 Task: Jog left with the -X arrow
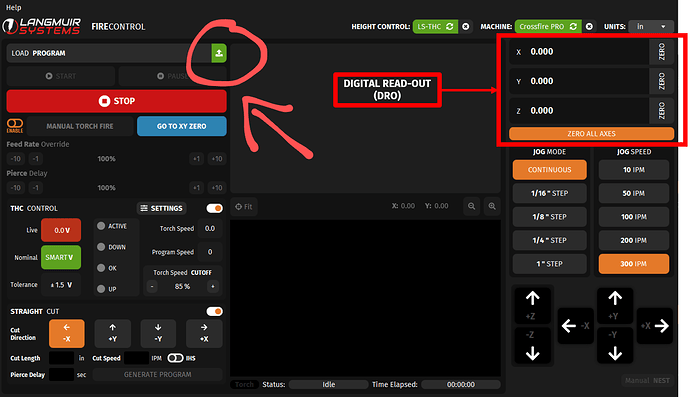click(x=576, y=326)
